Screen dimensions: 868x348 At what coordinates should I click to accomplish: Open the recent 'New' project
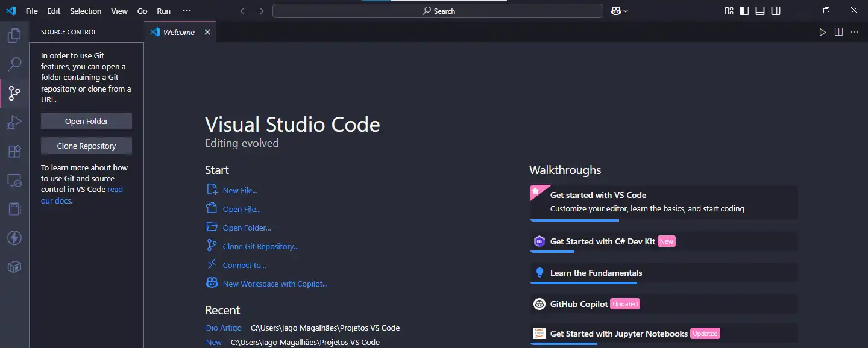(x=214, y=343)
